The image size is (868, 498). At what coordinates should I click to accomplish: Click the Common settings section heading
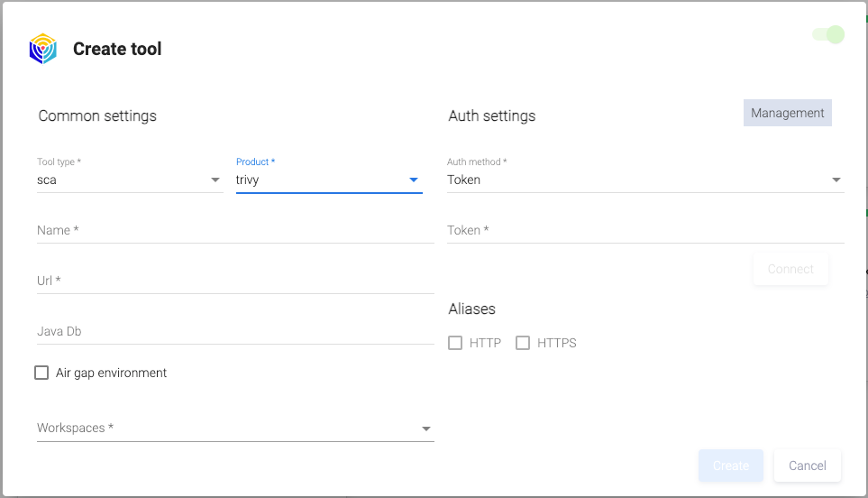tap(97, 115)
